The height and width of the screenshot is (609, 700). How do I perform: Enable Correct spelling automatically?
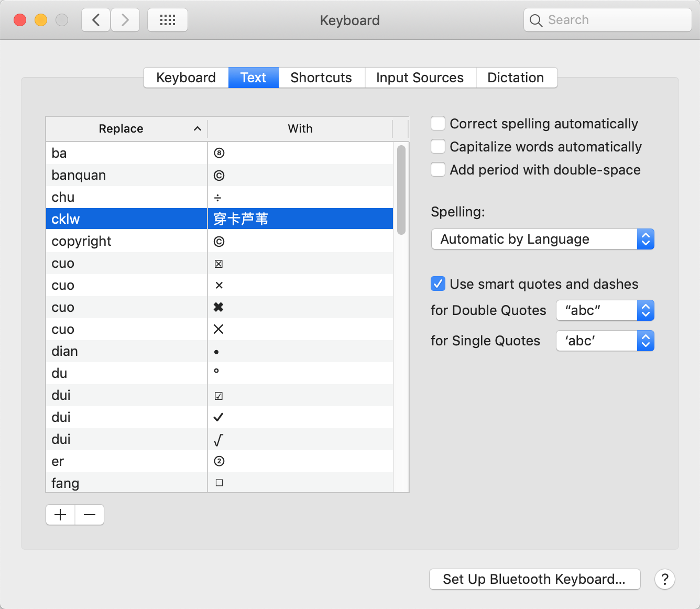click(x=438, y=124)
